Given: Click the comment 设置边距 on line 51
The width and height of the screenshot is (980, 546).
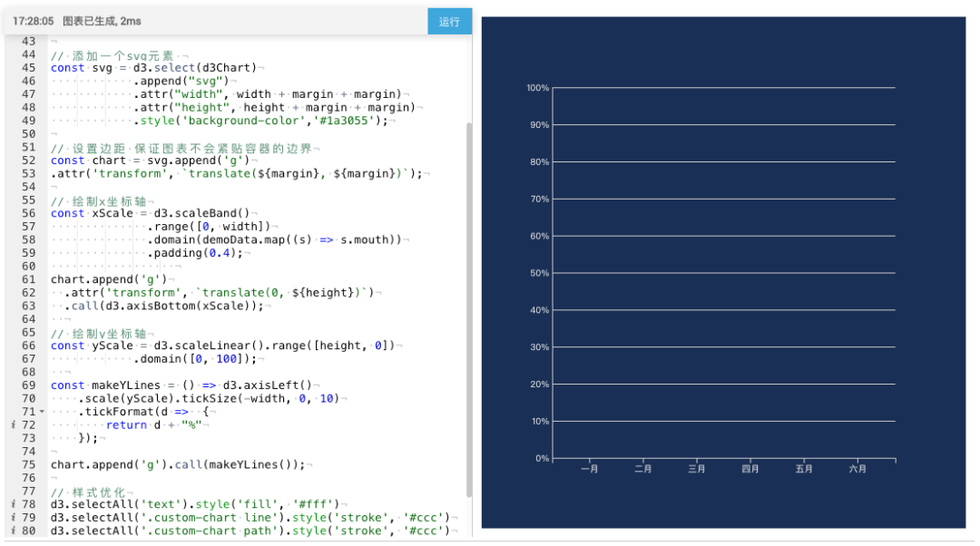Looking at the screenshot, I should pyautogui.click(x=99, y=149).
